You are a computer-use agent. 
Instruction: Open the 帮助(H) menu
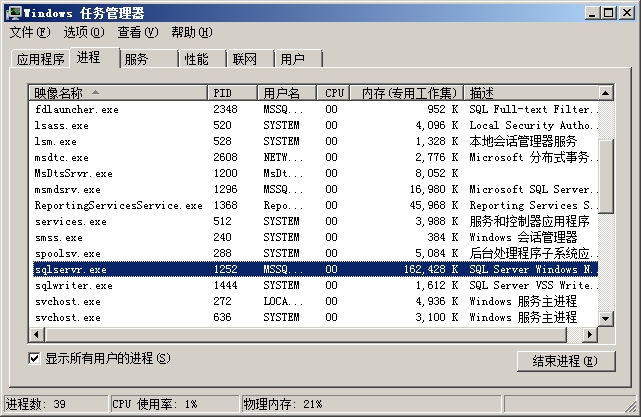192,32
